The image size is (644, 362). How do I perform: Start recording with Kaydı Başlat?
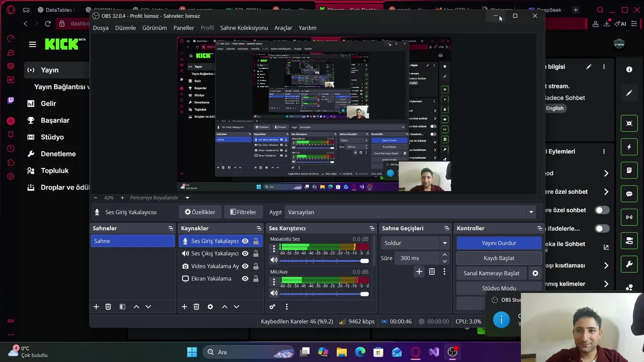tap(499, 258)
